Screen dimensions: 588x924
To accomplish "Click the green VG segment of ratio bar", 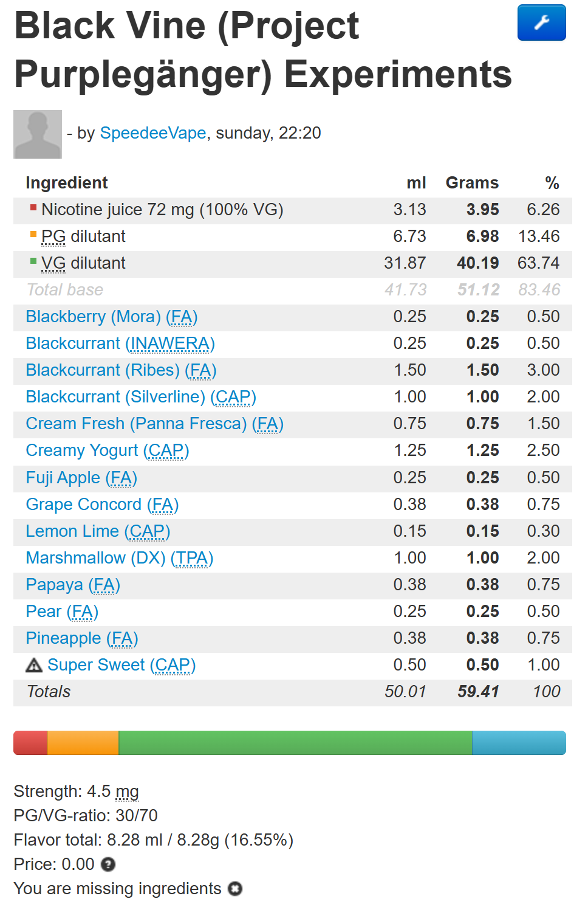I will [x=295, y=743].
